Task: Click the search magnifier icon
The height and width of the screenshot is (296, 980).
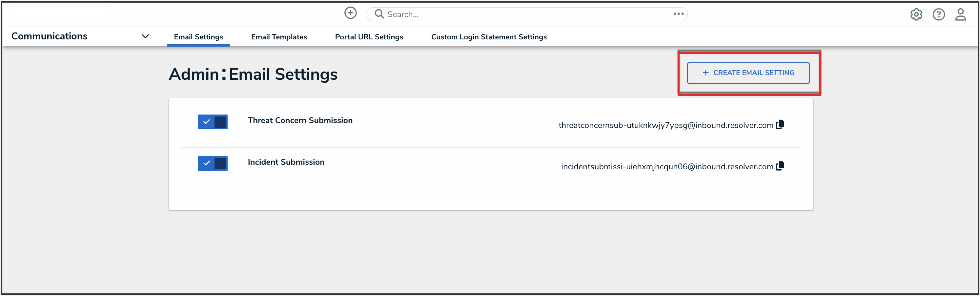Action: click(379, 14)
